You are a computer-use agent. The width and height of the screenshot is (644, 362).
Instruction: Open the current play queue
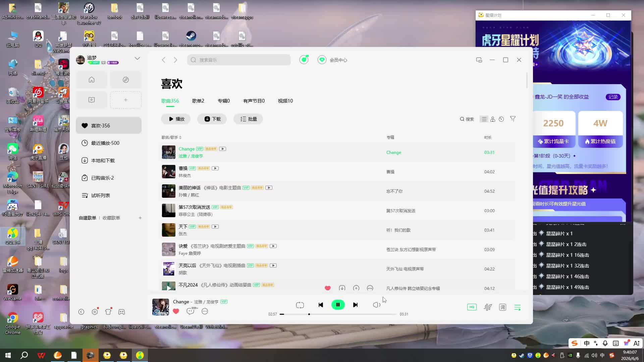coord(517,307)
